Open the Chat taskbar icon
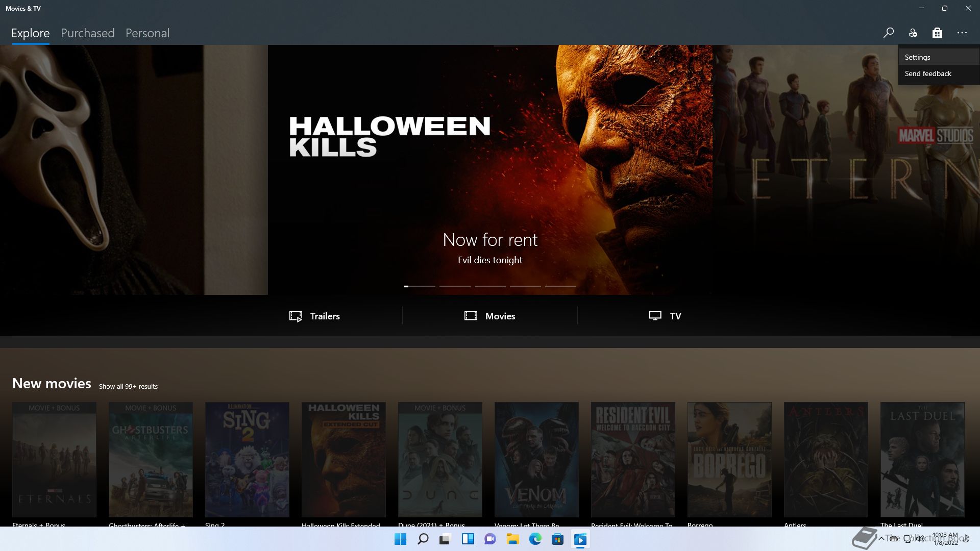 pos(490,539)
